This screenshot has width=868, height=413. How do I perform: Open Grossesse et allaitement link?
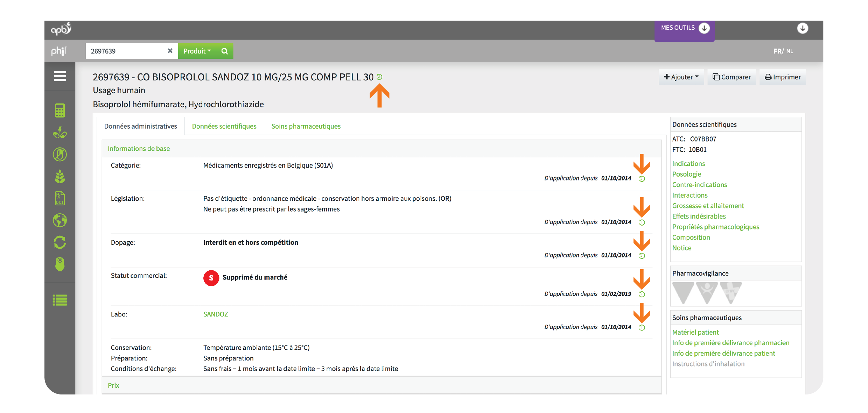coord(708,206)
